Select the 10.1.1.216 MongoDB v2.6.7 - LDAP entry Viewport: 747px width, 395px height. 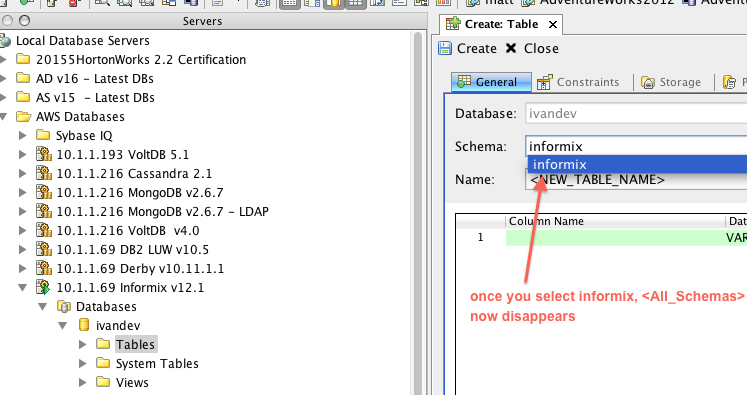[x=162, y=212]
